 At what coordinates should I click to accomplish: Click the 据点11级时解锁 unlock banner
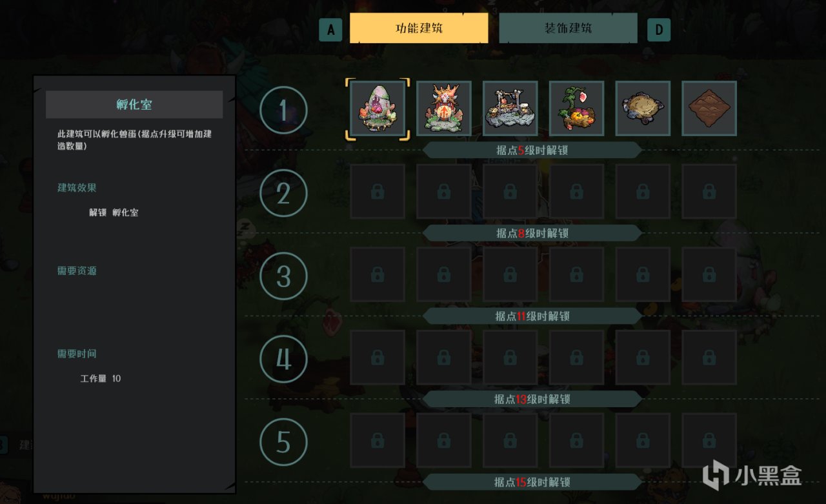tap(532, 316)
